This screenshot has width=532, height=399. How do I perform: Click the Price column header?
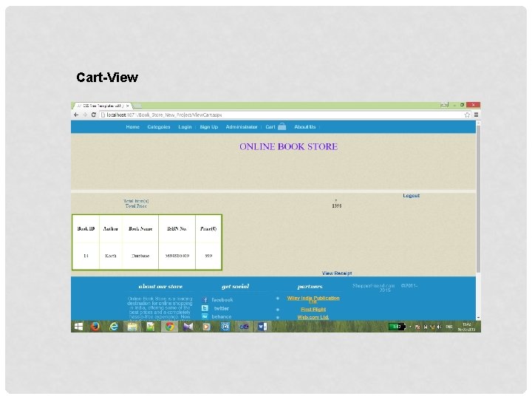208,228
